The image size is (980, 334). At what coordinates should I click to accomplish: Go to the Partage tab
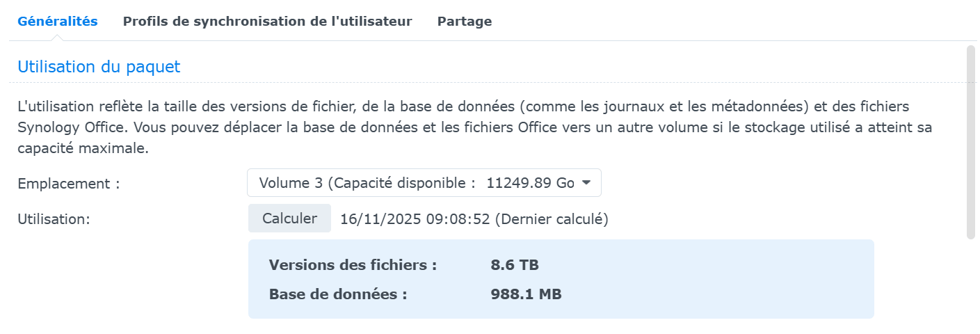pyautogui.click(x=464, y=22)
